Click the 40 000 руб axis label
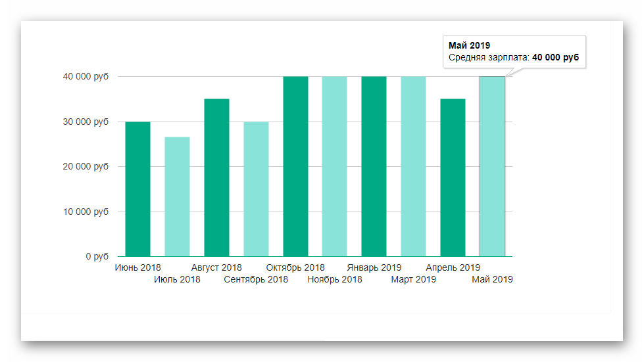Image resolution: width=644 pixels, height=362 pixels. pos(86,76)
